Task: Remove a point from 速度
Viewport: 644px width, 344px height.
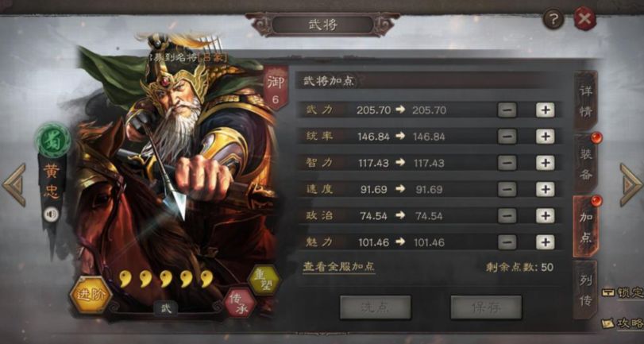Action: (x=507, y=189)
